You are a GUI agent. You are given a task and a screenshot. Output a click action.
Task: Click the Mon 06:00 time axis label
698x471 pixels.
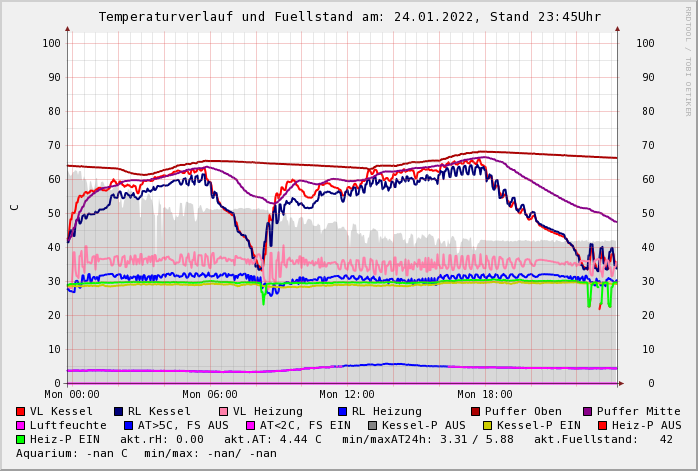coord(210,395)
